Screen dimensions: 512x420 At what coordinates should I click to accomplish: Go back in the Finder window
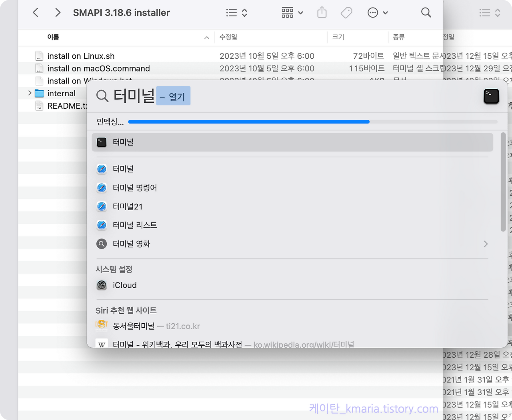tap(36, 13)
